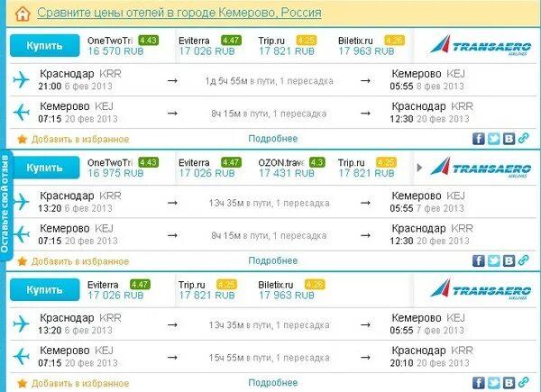Click the house icon beside hotel comparison link
541x392 pixels.
pos(23,14)
